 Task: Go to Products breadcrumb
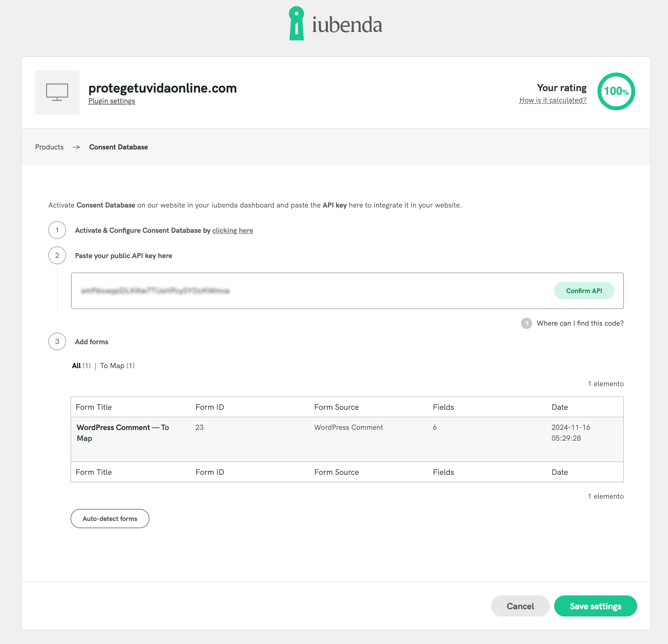click(49, 147)
